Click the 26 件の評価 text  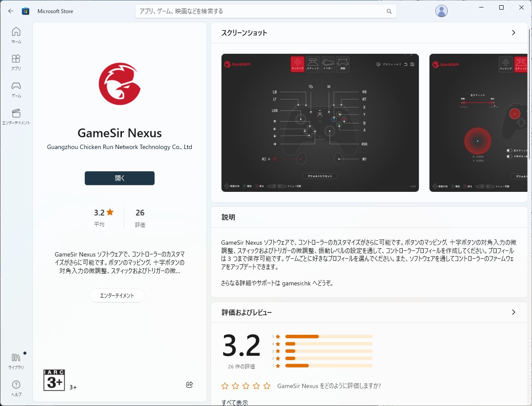click(242, 367)
